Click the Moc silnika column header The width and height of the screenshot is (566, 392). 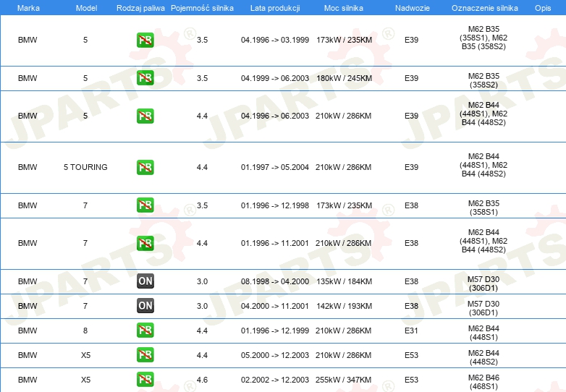click(x=344, y=8)
